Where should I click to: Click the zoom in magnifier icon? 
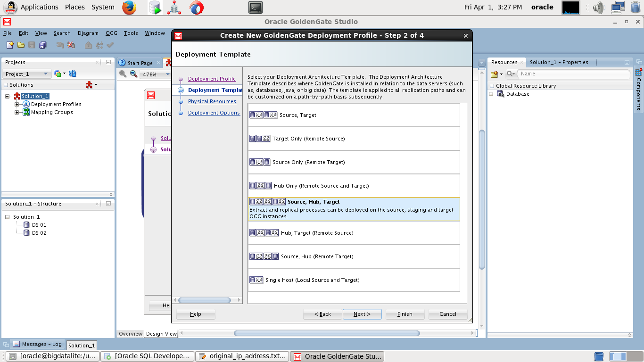point(123,74)
